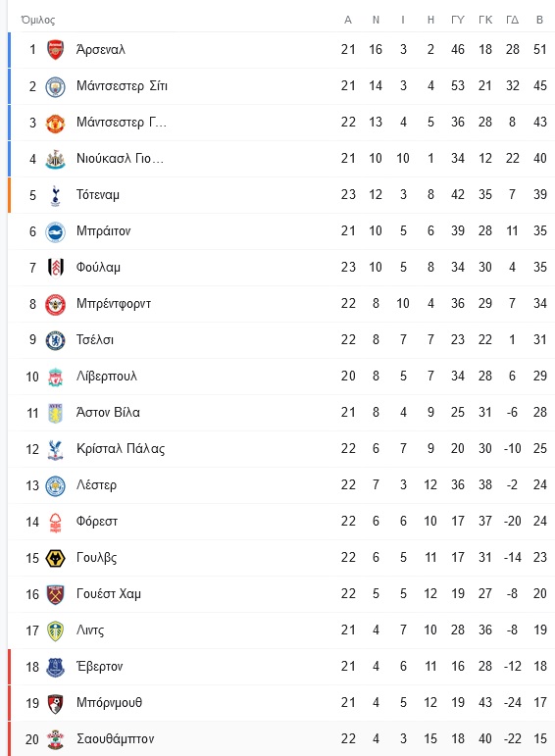Click the Everton crest icon
Image resolution: width=555 pixels, height=756 pixels.
[x=56, y=667]
